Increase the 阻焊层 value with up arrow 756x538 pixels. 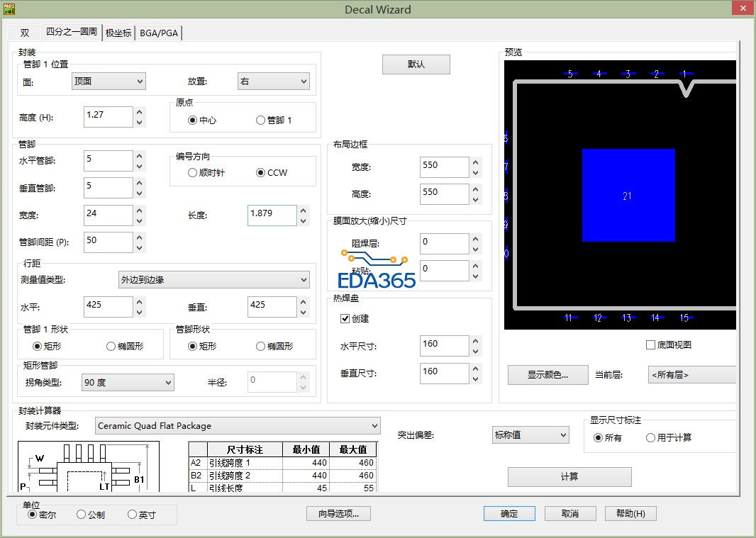475,240
